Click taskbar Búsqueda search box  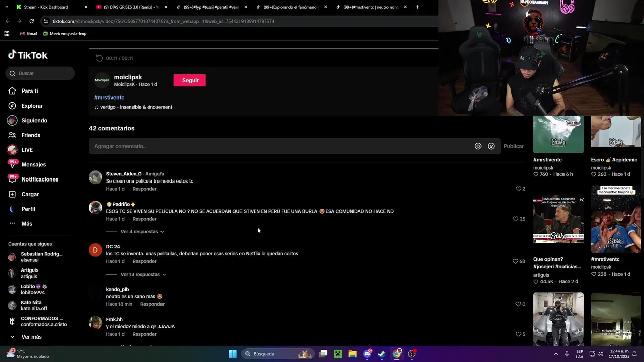point(277,354)
